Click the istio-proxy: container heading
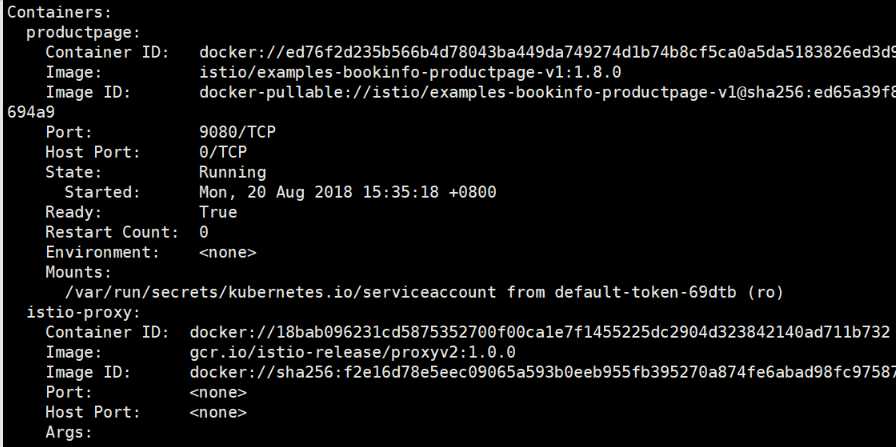This screenshot has width=896, height=447. (83, 313)
